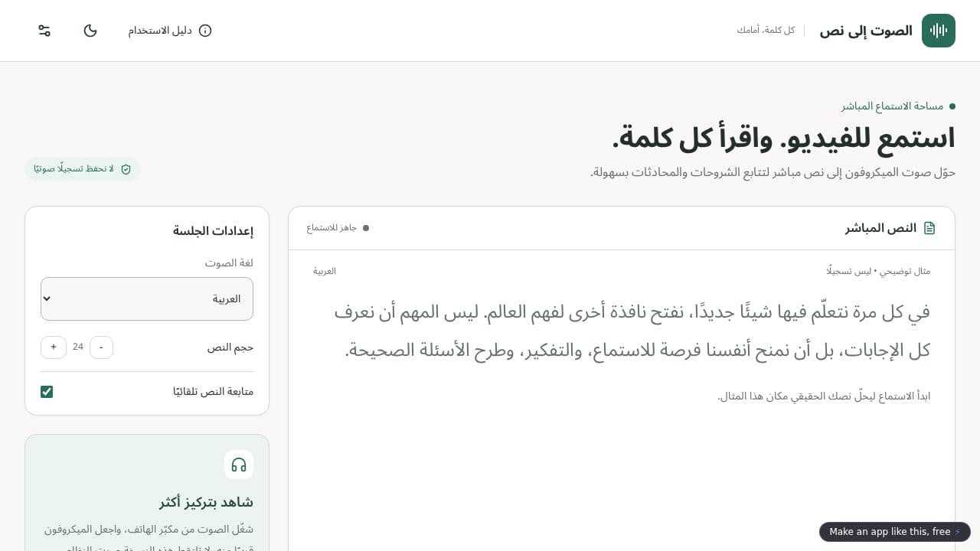Screen dimensions: 980x551
Task: Click the العربية label in the transcript panel
Action: [x=325, y=271]
